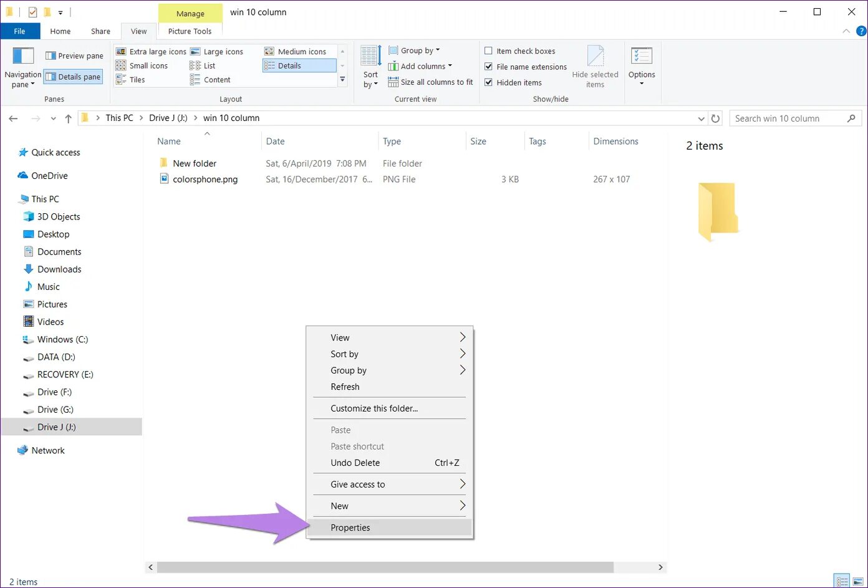Select Tiles layout
868x588 pixels.
click(x=130, y=80)
